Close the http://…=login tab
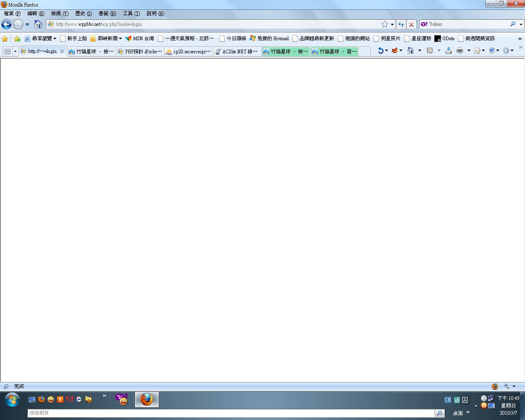The image size is (525, 420). [62, 52]
